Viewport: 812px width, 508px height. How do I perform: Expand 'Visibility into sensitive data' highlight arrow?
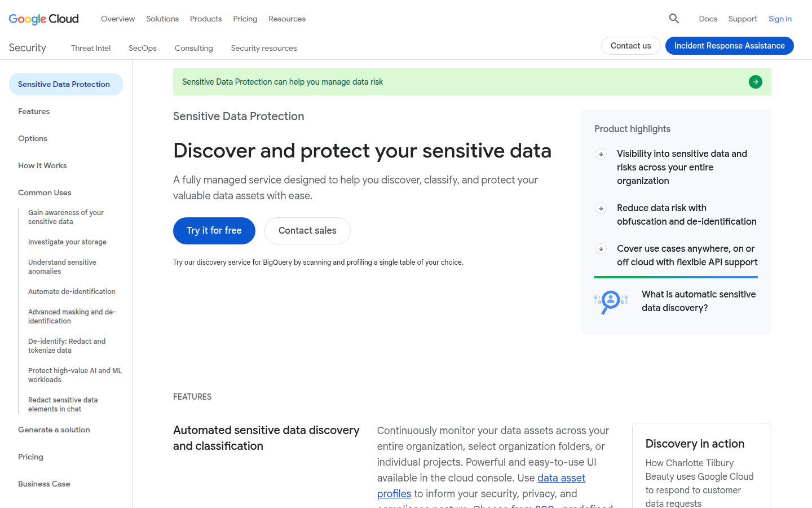[x=601, y=154]
